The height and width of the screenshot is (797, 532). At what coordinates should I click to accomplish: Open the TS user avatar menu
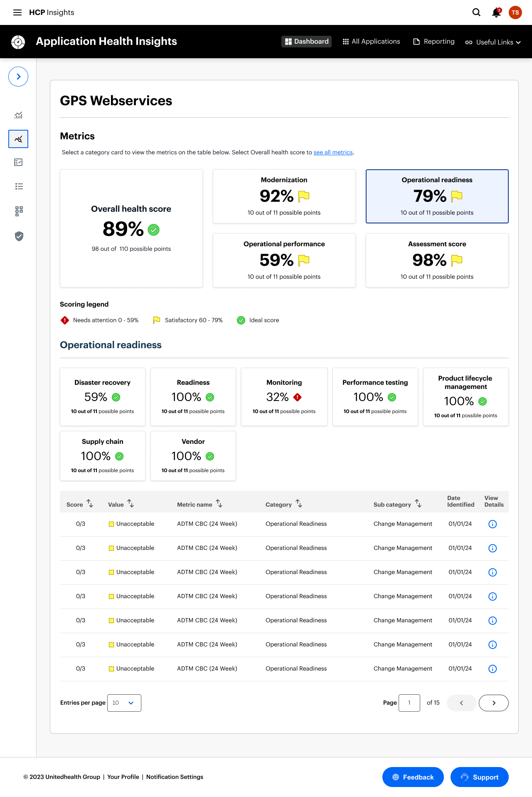(x=515, y=12)
